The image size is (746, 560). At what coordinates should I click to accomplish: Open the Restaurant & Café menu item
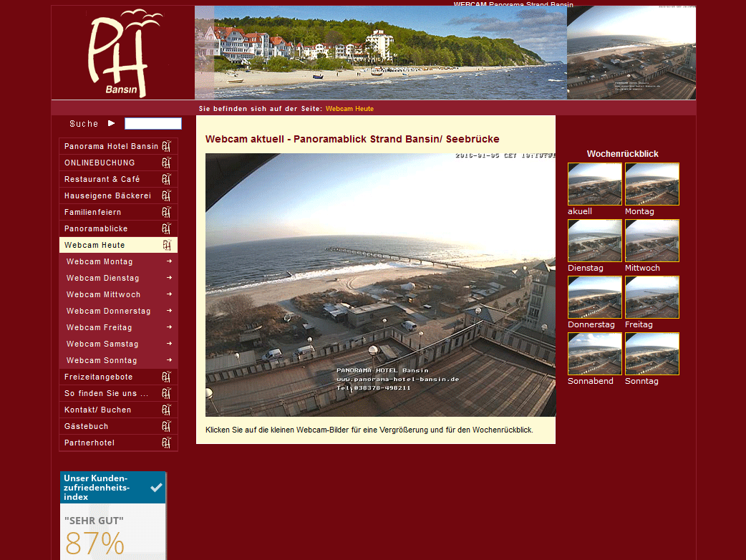point(102,179)
